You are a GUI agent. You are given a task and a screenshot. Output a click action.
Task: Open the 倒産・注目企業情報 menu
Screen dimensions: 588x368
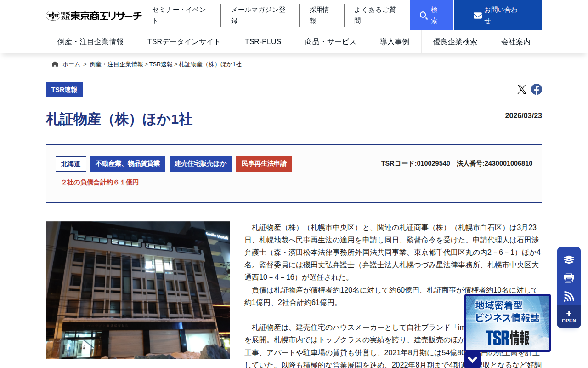(x=90, y=42)
